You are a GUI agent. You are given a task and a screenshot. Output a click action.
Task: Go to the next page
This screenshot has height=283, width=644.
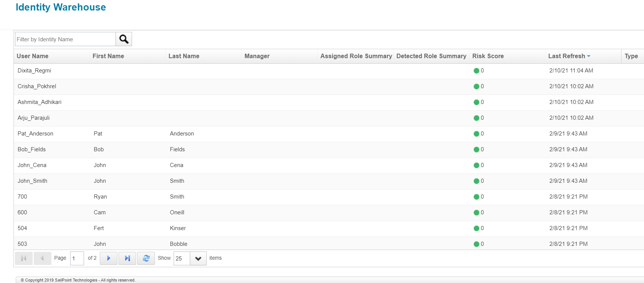point(109,258)
